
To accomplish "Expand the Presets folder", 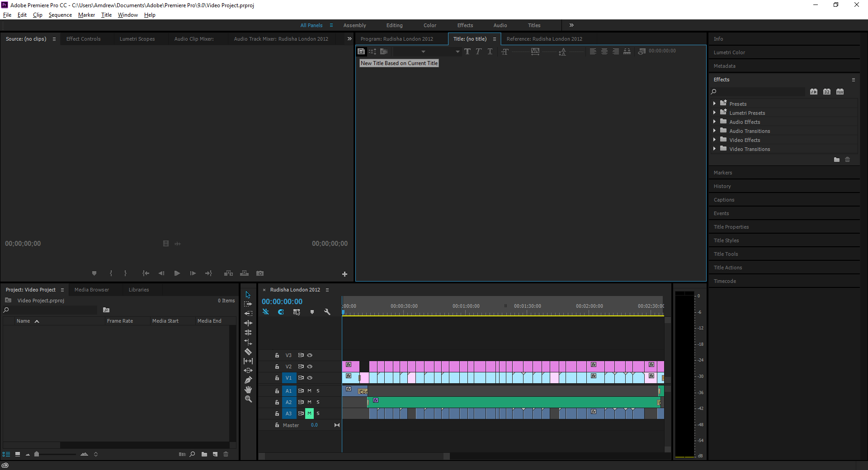I will click(715, 103).
